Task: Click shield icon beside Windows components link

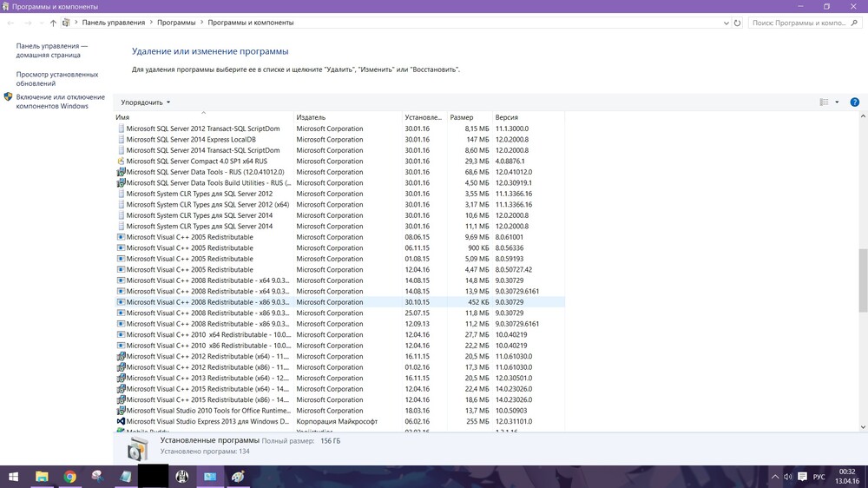Action: click(x=8, y=97)
